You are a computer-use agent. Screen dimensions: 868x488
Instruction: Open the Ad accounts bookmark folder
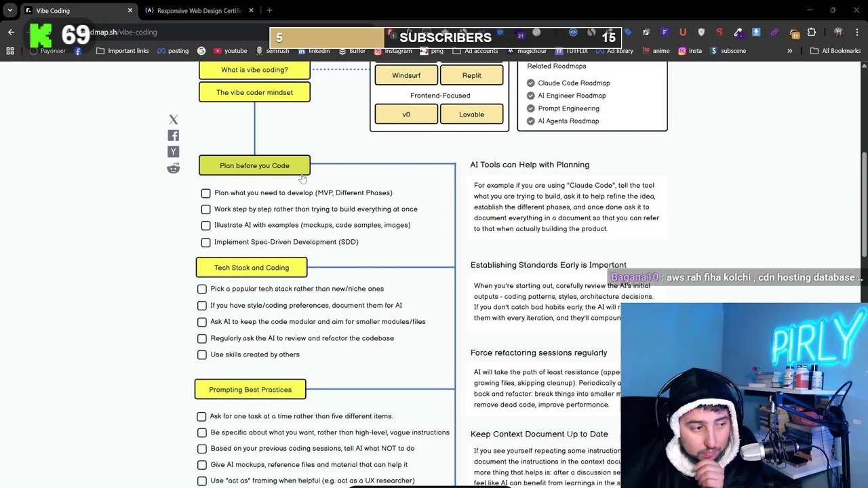point(475,51)
